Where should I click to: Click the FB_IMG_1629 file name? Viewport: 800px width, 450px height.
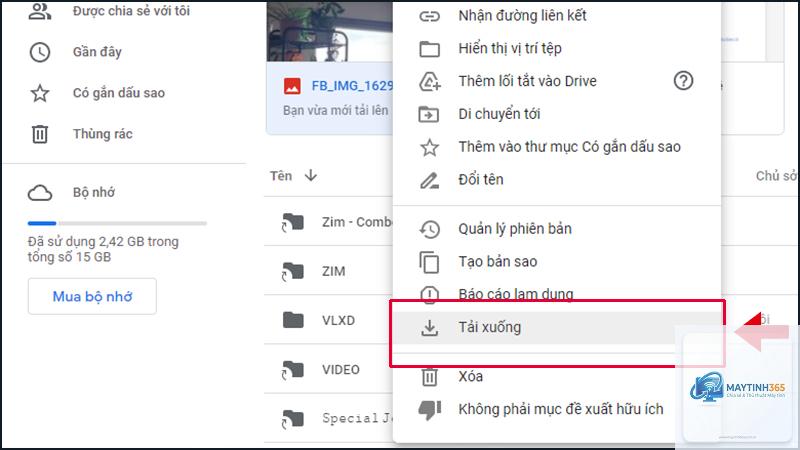[x=352, y=86]
